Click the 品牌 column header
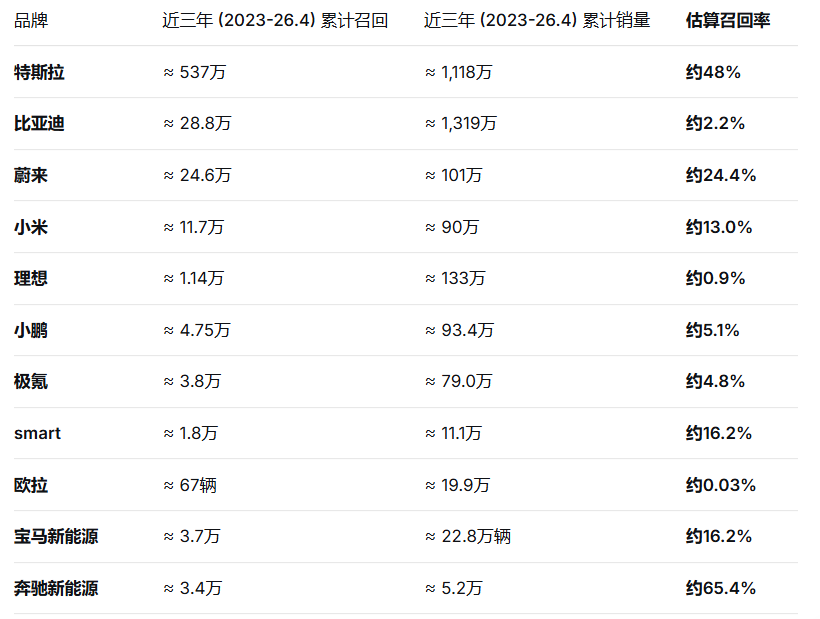820x619 pixels. (x=30, y=21)
